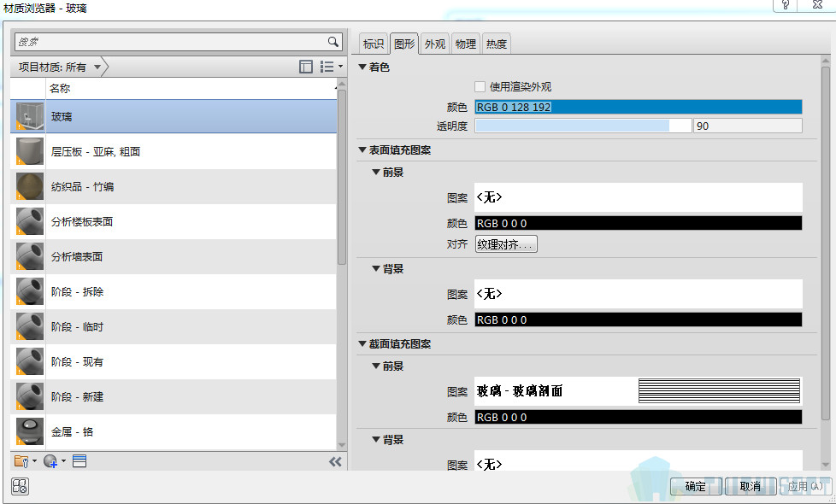Collapse the 着色 section
This screenshot has height=504, width=836.
[362, 67]
